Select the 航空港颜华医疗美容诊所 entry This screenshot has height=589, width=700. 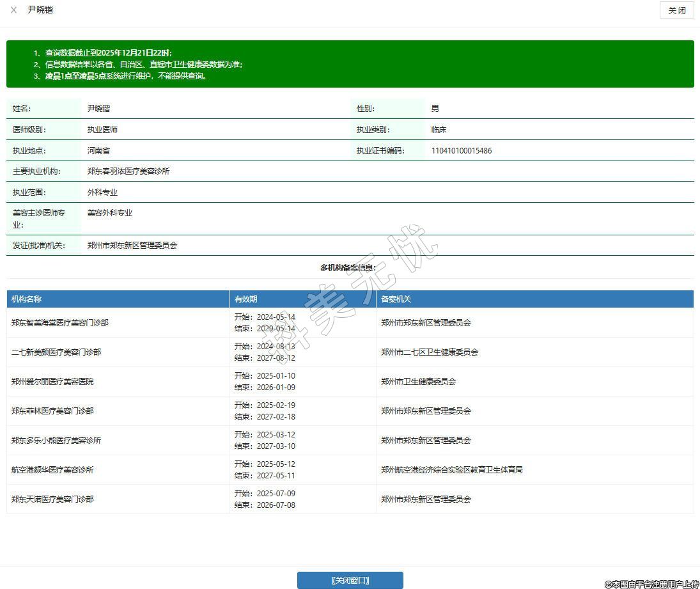tap(52, 470)
